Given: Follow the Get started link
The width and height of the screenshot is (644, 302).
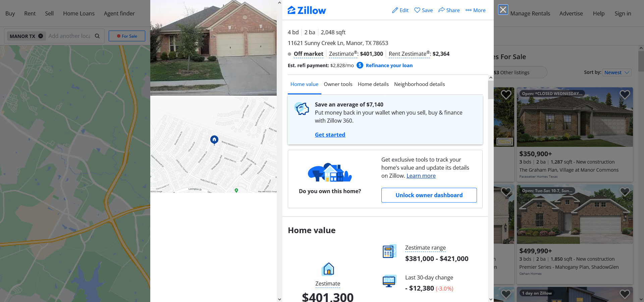Looking at the screenshot, I should 330,135.
